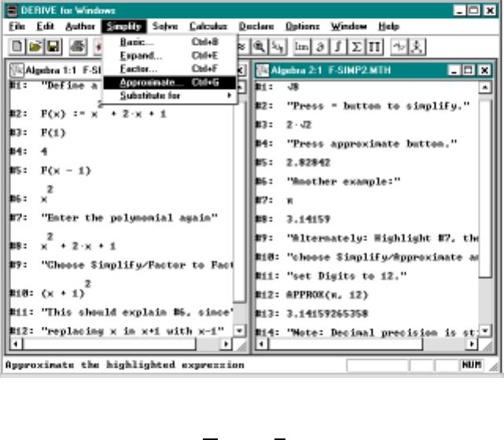The width and height of the screenshot is (504, 440).
Task: Open the Declare menu
Action: 256,27
